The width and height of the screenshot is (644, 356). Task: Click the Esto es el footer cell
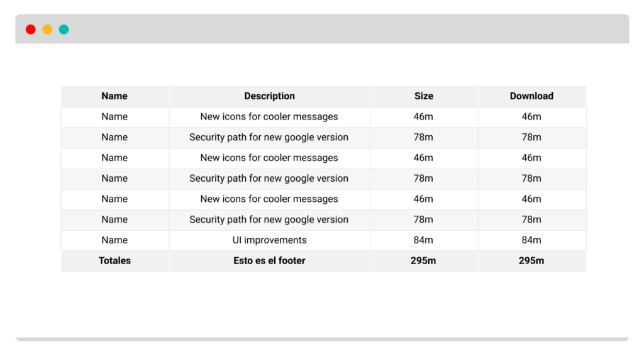point(269,261)
